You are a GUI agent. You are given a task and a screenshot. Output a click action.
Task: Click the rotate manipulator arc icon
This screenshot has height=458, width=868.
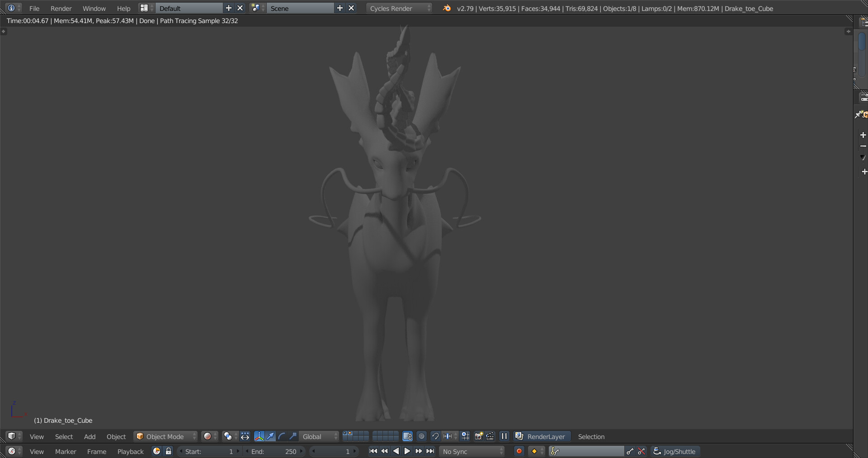(x=282, y=436)
